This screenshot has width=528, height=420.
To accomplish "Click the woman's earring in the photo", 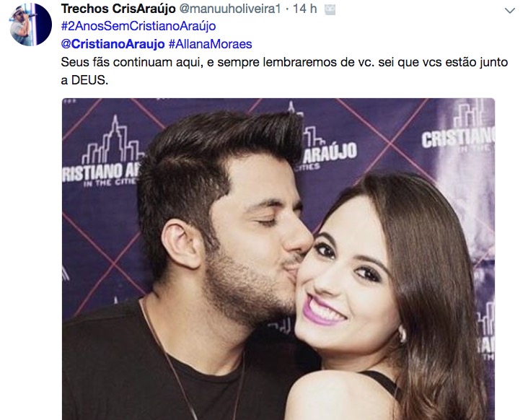I will click(x=402, y=334).
